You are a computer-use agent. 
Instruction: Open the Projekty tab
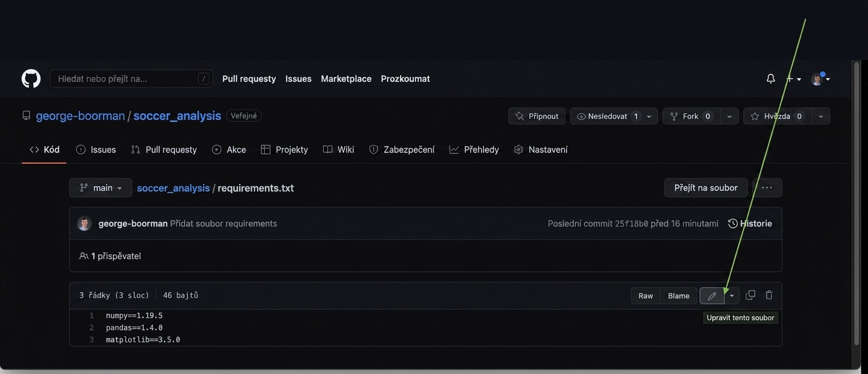tap(285, 149)
